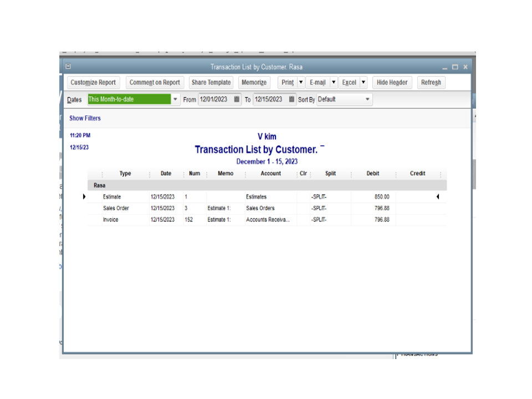
Task: Click Share Template button
Action: click(211, 83)
